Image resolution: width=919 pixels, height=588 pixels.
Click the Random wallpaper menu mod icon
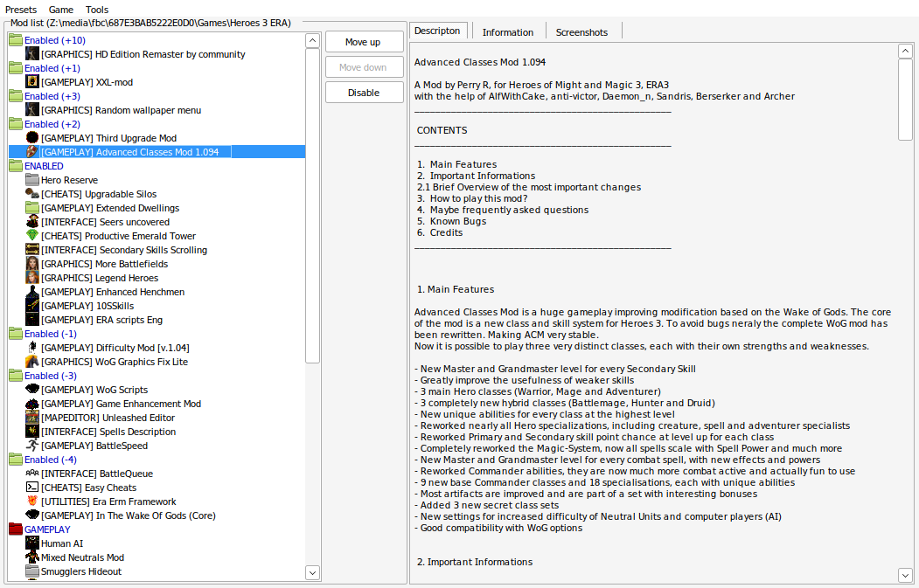32,110
